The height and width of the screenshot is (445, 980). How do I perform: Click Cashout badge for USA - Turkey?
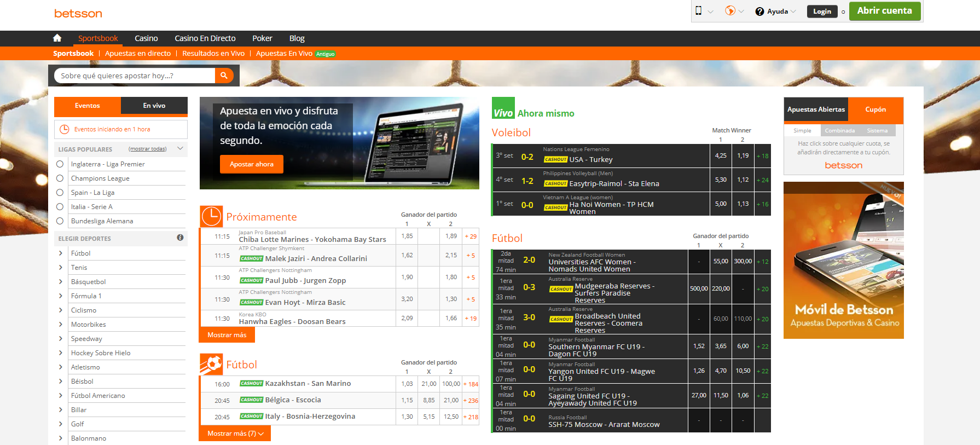click(x=556, y=159)
